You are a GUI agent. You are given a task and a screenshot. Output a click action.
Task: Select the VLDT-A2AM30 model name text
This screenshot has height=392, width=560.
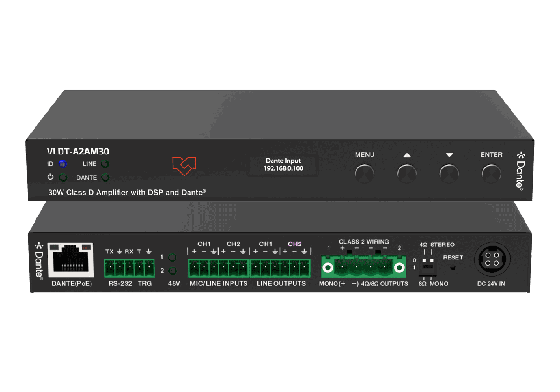(x=78, y=151)
